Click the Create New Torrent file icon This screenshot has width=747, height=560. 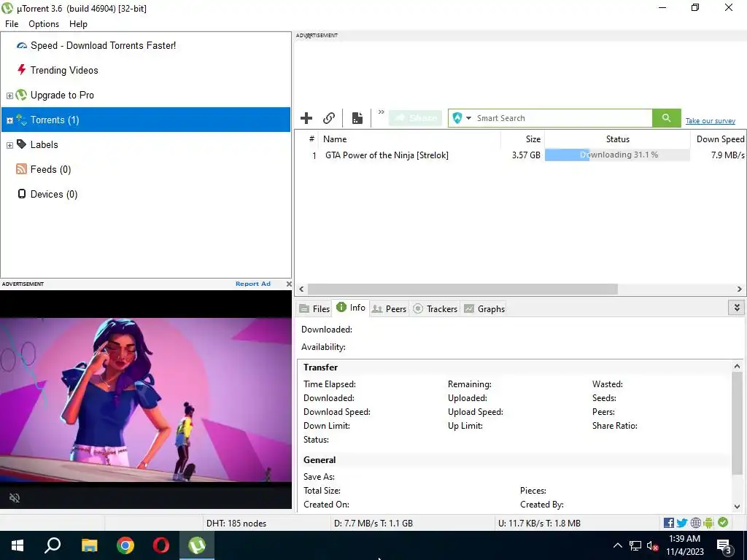tap(357, 118)
